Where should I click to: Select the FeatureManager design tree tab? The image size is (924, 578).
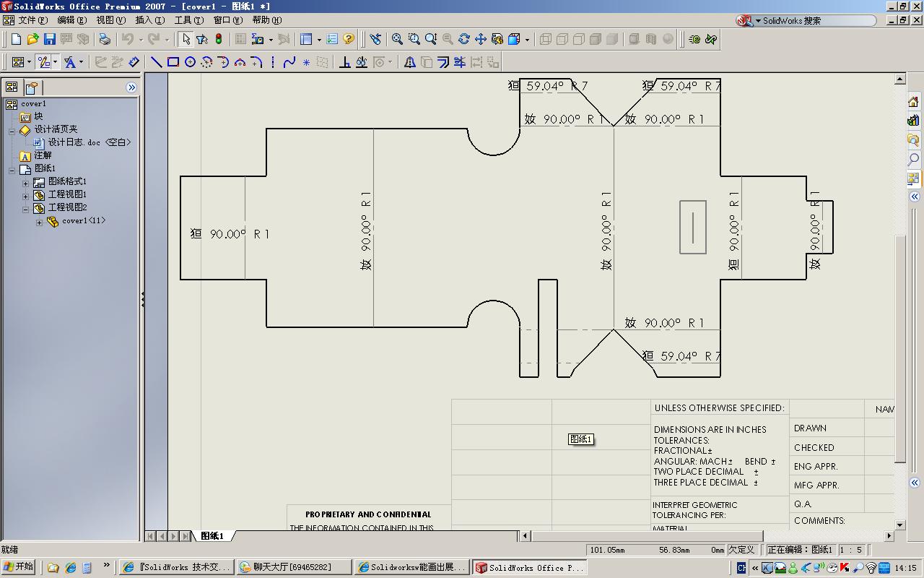12,87
